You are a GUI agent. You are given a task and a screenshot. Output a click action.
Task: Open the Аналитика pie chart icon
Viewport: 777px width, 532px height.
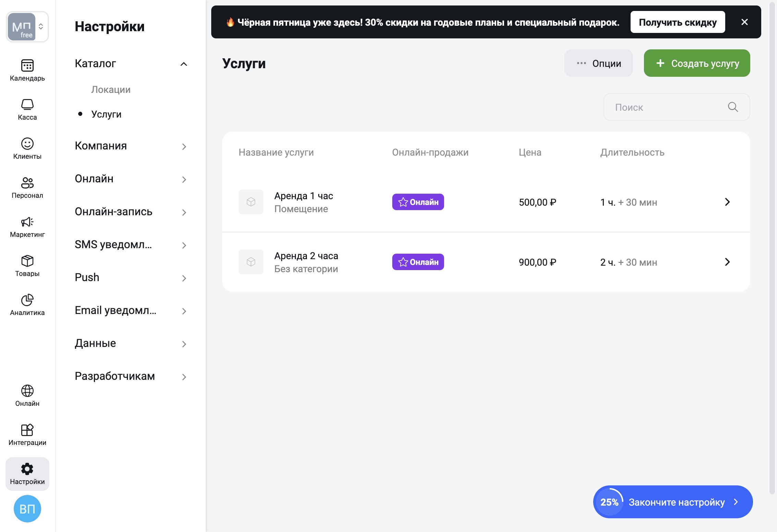coord(27,300)
